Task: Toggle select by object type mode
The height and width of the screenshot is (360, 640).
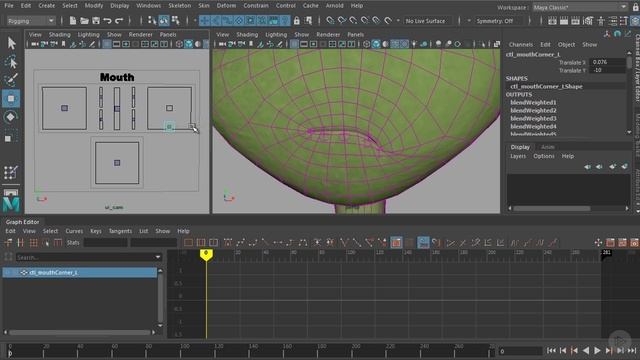Action: tap(164, 20)
